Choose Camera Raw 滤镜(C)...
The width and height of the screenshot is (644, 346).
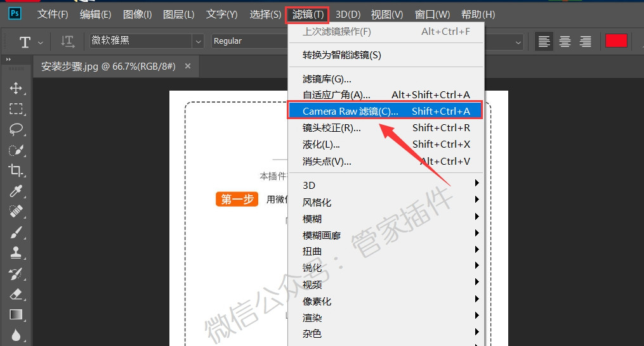tap(385, 111)
